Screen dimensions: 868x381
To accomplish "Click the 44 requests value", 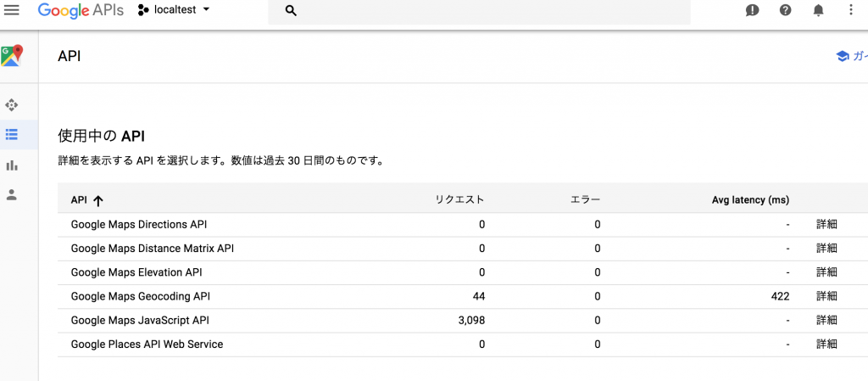I will pos(479,296).
